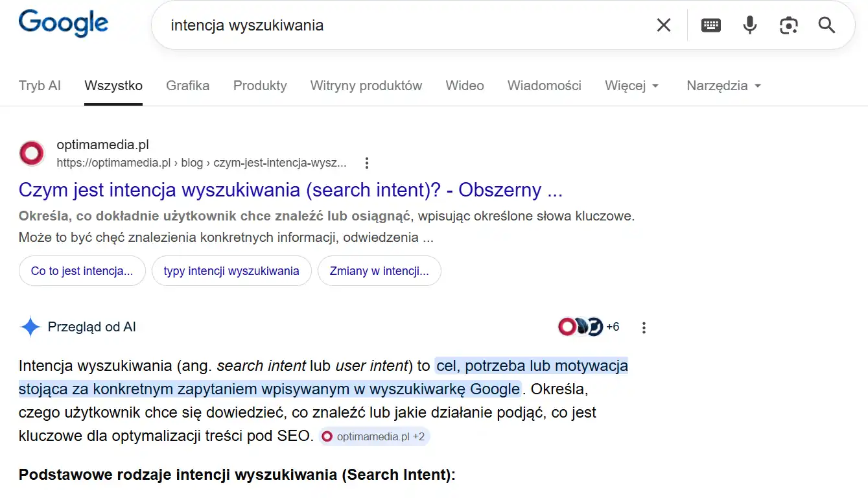Open the three-dot menu on the AI Overview
The width and height of the screenshot is (868, 498).
(x=643, y=327)
